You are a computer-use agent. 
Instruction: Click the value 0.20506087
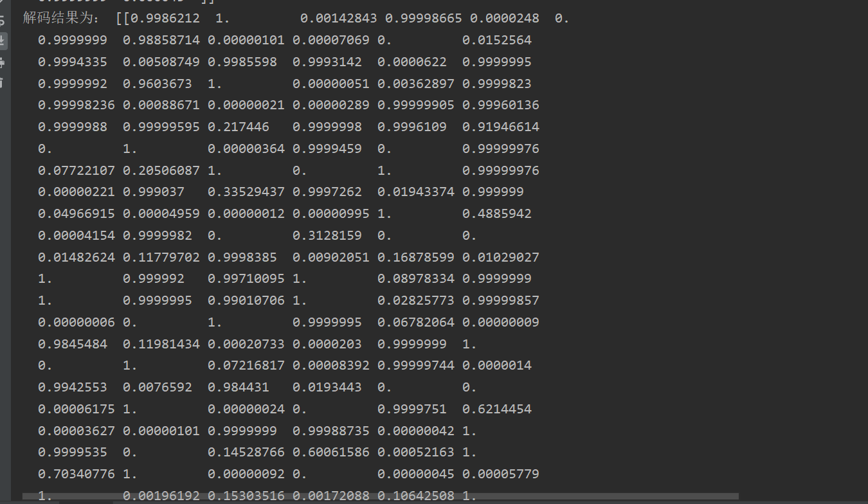pyautogui.click(x=161, y=171)
